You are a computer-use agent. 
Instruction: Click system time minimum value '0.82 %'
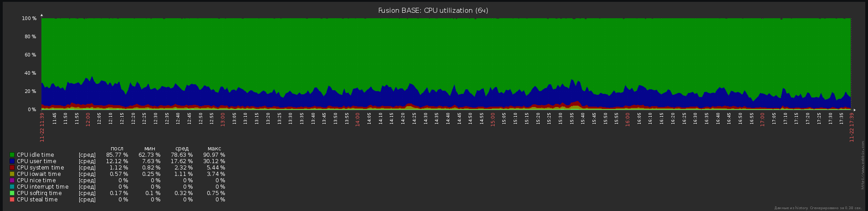pyautogui.click(x=151, y=168)
